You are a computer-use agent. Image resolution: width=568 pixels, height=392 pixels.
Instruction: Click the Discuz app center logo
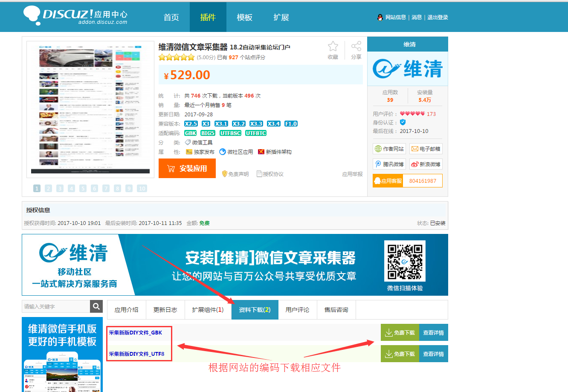[x=75, y=16]
